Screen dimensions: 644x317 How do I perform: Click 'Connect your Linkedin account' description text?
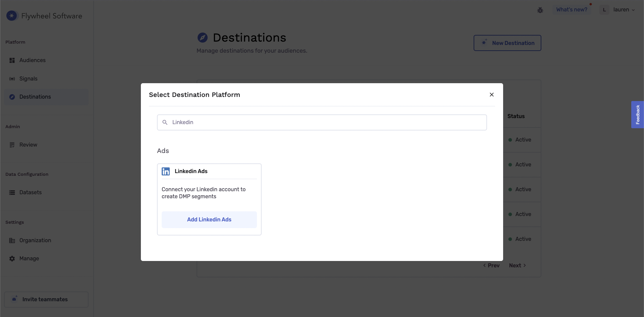pos(204,193)
